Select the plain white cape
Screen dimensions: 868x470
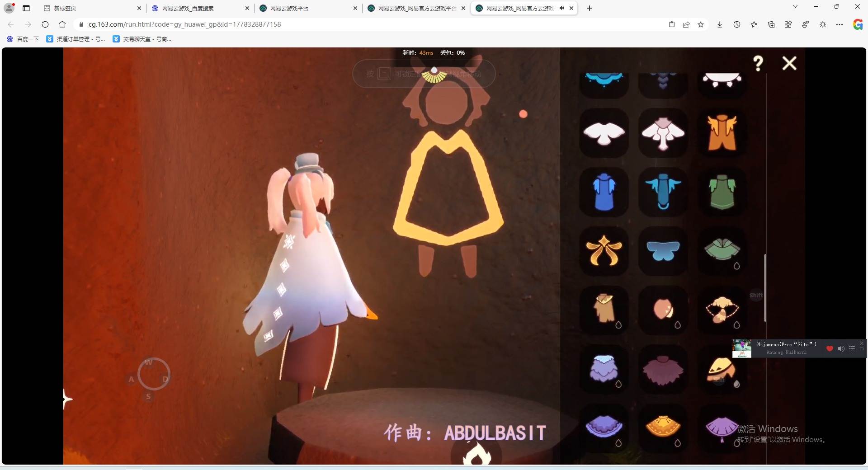(x=604, y=133)
